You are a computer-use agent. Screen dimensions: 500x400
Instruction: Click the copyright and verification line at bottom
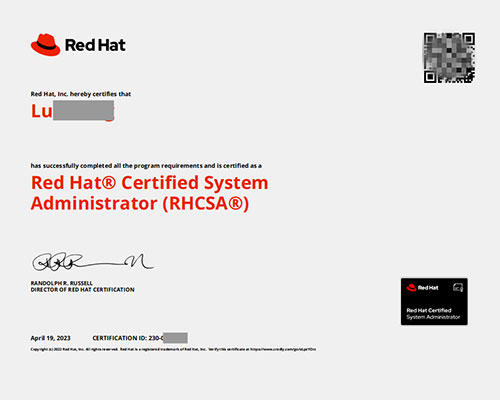[173, 349]
